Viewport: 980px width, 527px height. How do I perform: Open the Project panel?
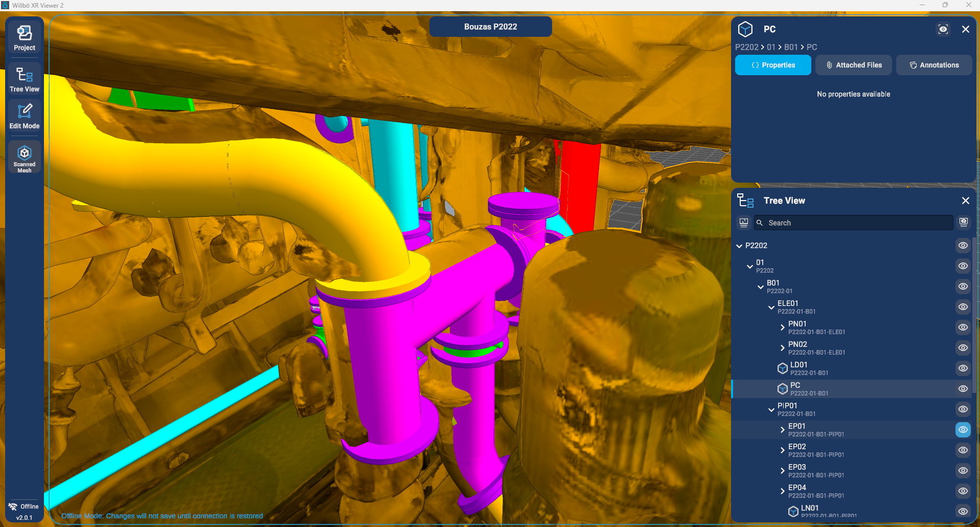25,38
